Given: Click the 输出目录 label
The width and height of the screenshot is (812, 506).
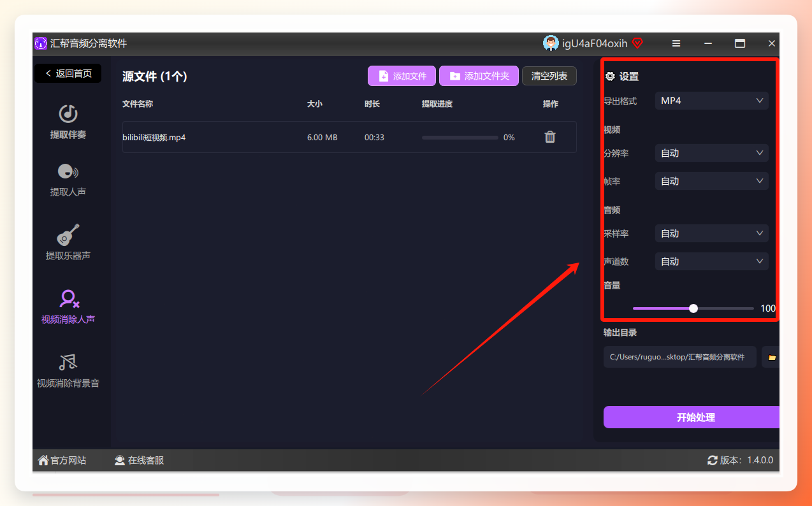Looking at the screenshot, I should click(620, 333).
